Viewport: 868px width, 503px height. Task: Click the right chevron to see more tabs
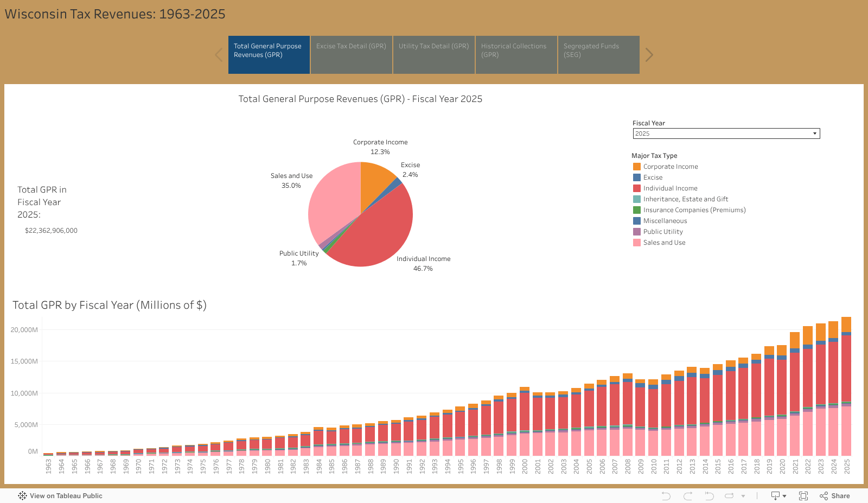(x=649, y=54)
